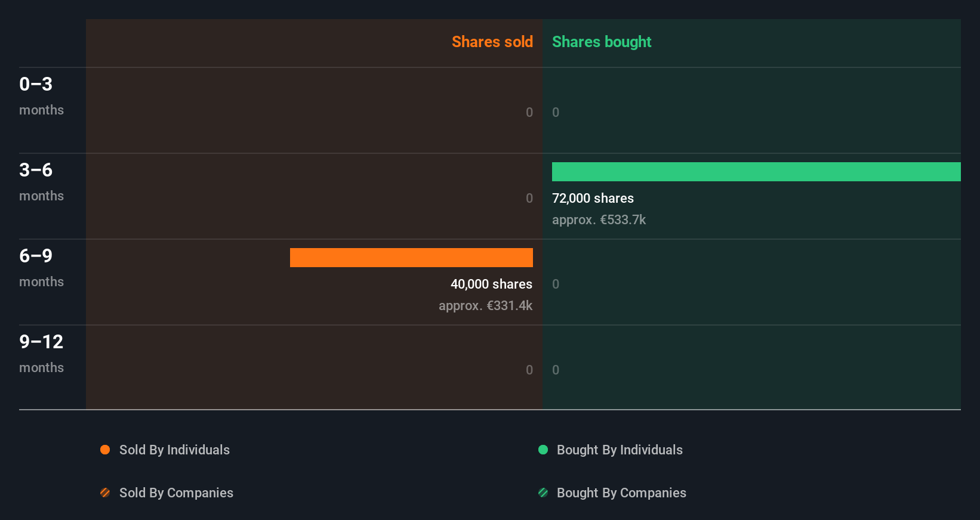Click the striped Bought By Companies legend icon
The width and height of the screenshot is (980, 520).
[x=543, y=493]
